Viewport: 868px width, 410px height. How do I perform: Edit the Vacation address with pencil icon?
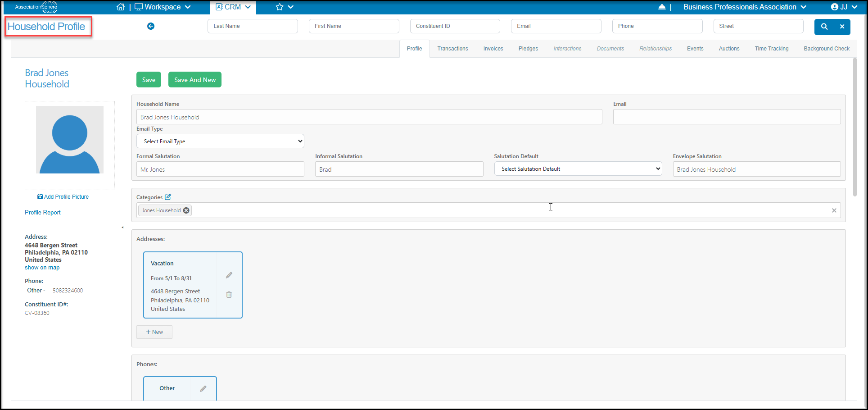pyautogui.click(x=229, y=275)
